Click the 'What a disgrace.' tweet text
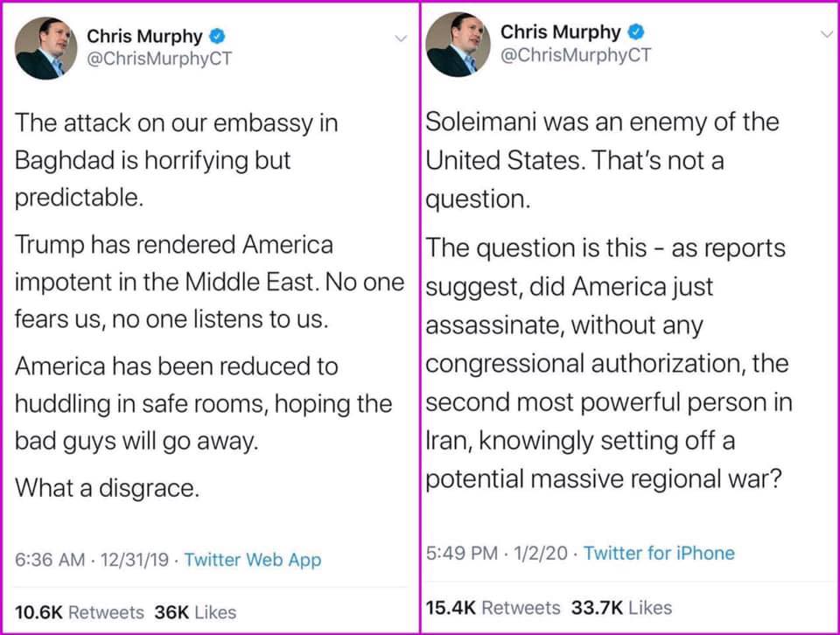Viewport: 840px width, 635px height. [x=107, y=488]
